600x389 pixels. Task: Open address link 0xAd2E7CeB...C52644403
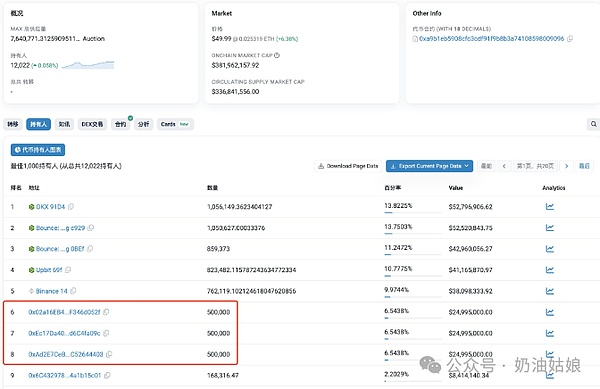(66, 354)
